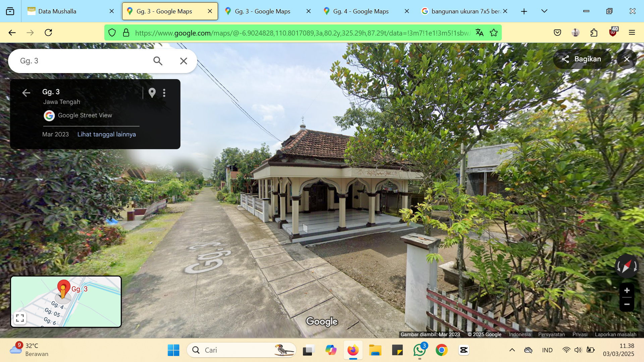This screenshot has height=362, width=644.
Task: Click the taskbar Cari search box
Action: [x=241, y=350]
